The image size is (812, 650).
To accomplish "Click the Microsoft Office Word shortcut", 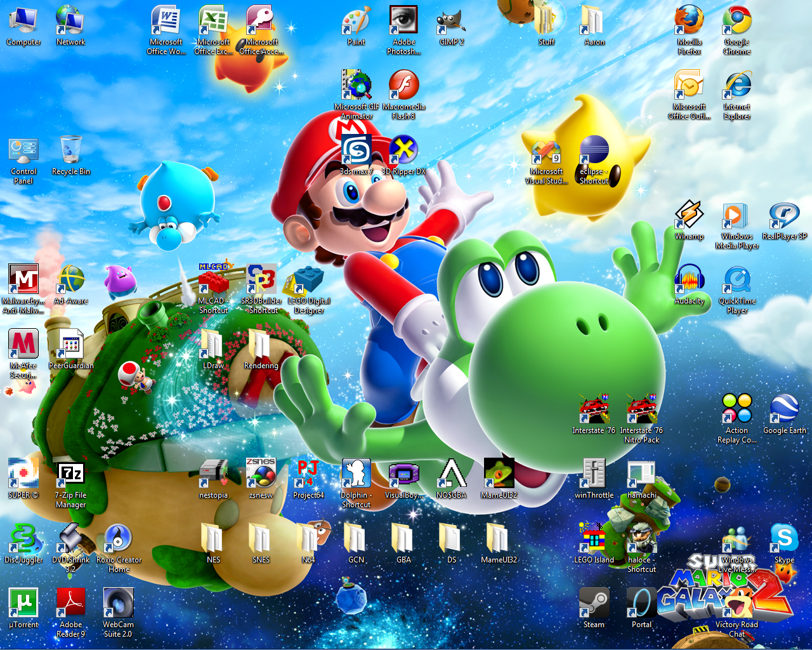I will pyautogui.click(x=166, y=22).
